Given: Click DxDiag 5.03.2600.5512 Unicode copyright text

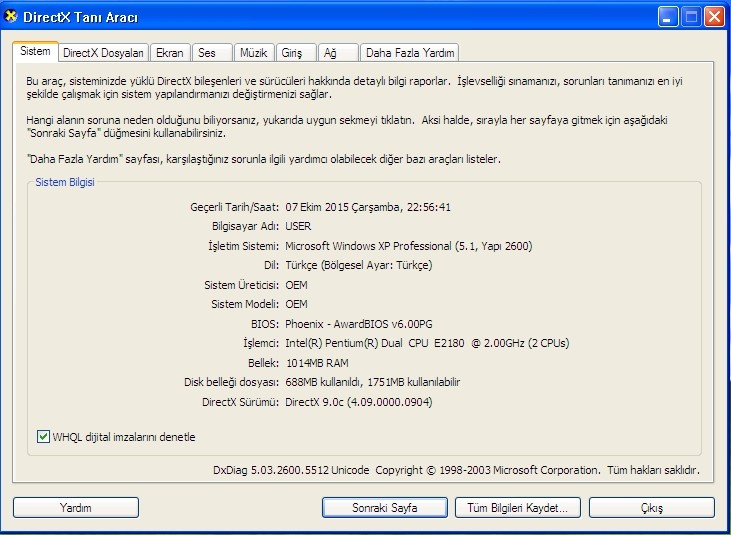Looking at the screenshot, I should (x=456, y=470).
